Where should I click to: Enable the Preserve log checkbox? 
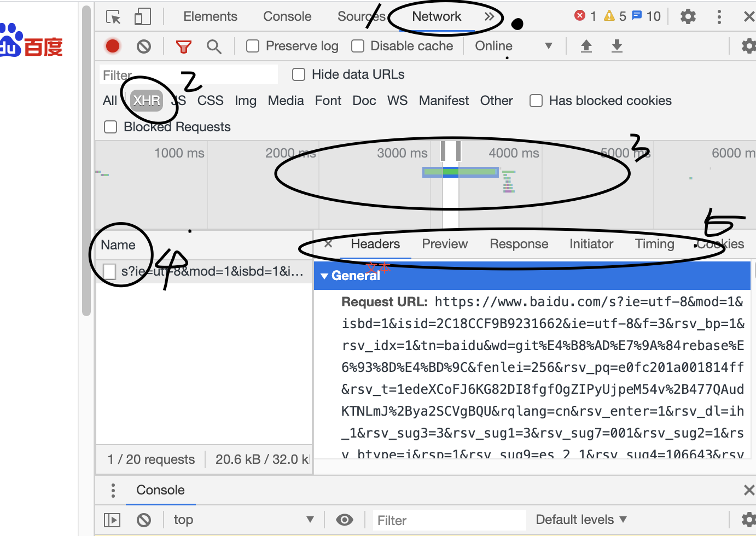(x=253, y=46)
